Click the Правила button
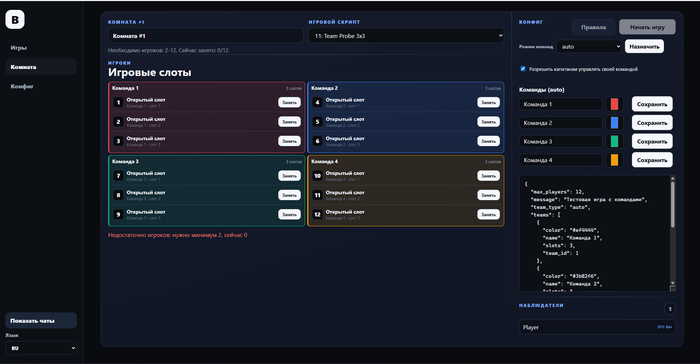Screen dimensions: 700x364 coord(593,27)
